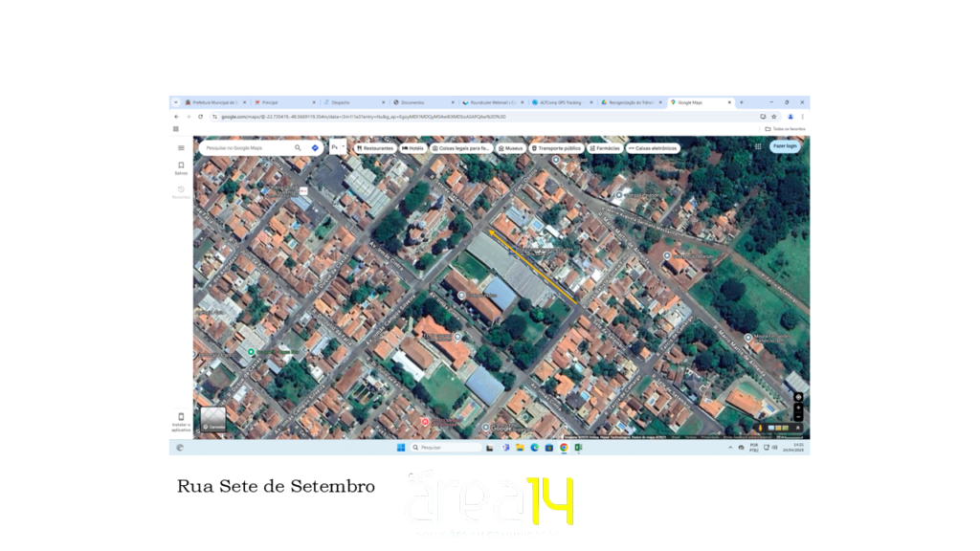Switch map layer using Camadas thumbnail
The width and height of the screenshot is (980, 551).
coord(213,420)
